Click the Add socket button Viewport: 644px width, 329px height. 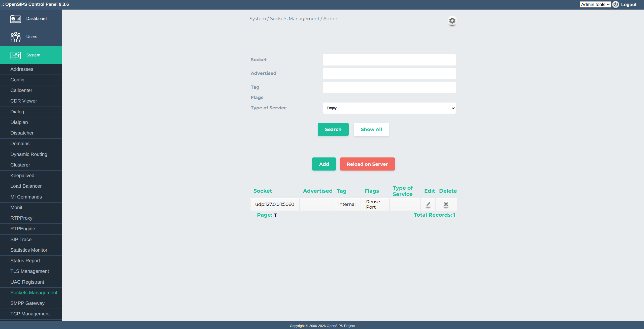coord(324,164)
